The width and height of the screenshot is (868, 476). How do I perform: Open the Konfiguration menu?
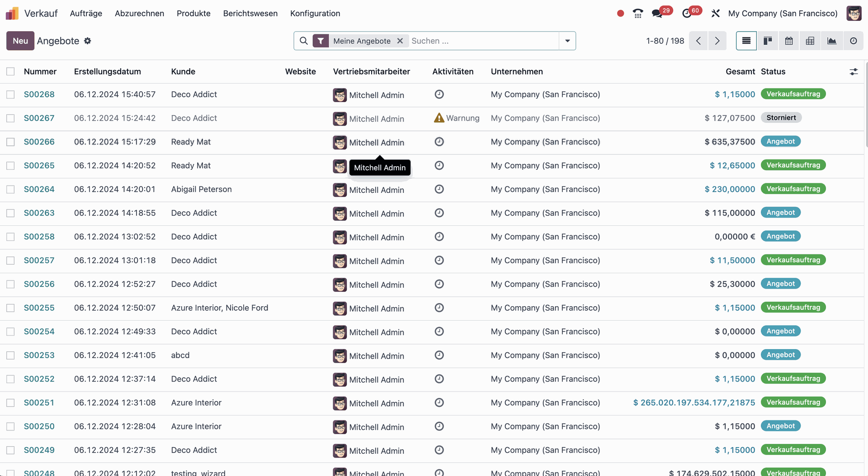[x=315, y=14]
